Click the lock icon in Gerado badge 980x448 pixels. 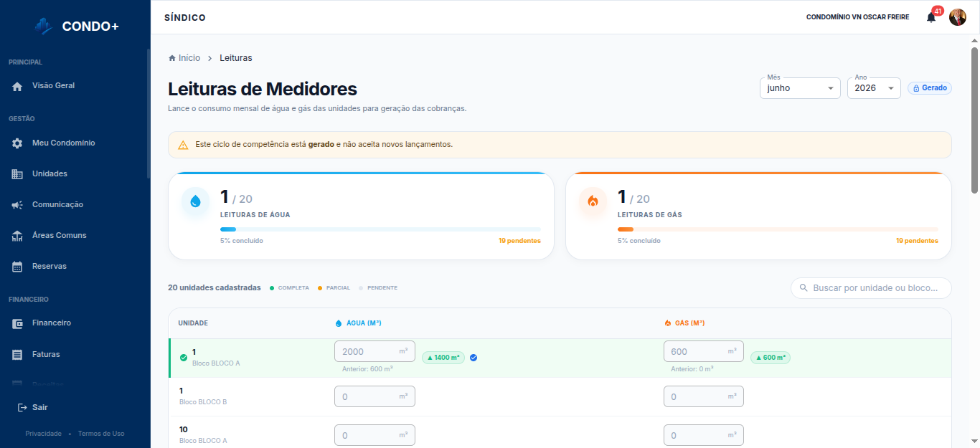[x=916, y=88]
